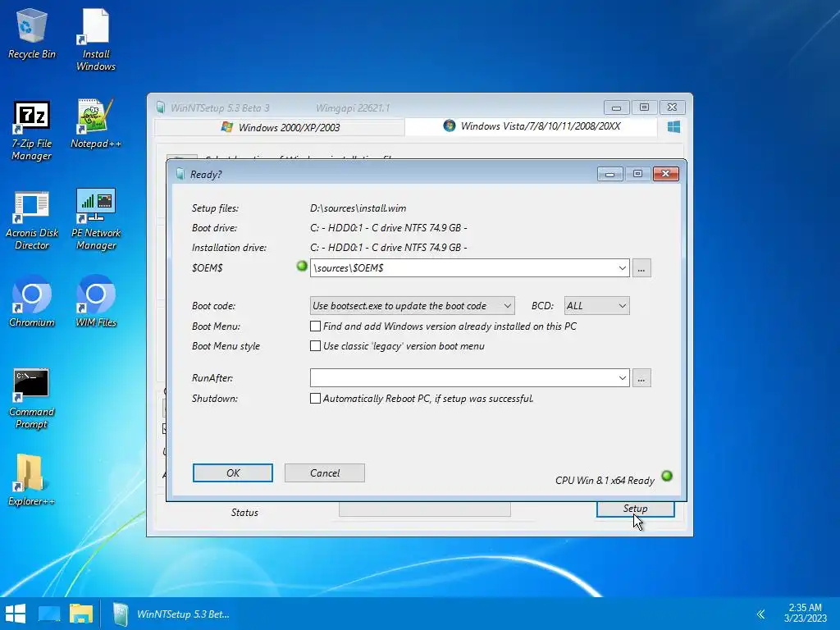Enable Find and add Windows version checkbox

[316, 326]
